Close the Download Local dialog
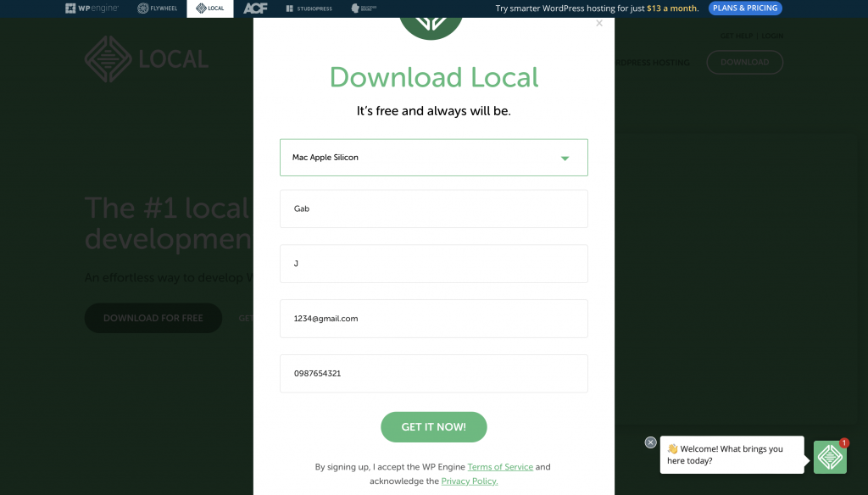This screenshot has height=495, width=868. 599,23
